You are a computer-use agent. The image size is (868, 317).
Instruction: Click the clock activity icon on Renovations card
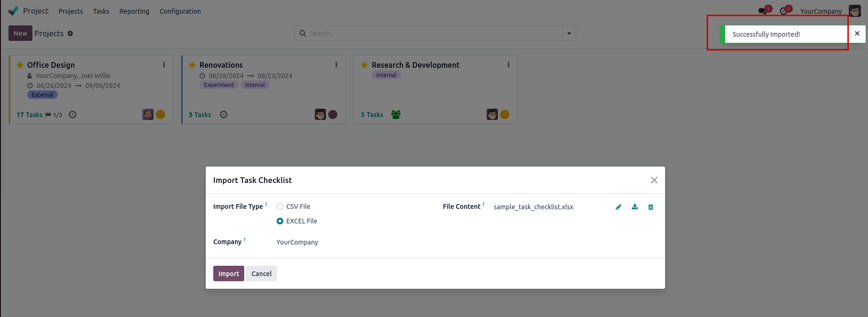pyautogui.click(x=224, y=115)
